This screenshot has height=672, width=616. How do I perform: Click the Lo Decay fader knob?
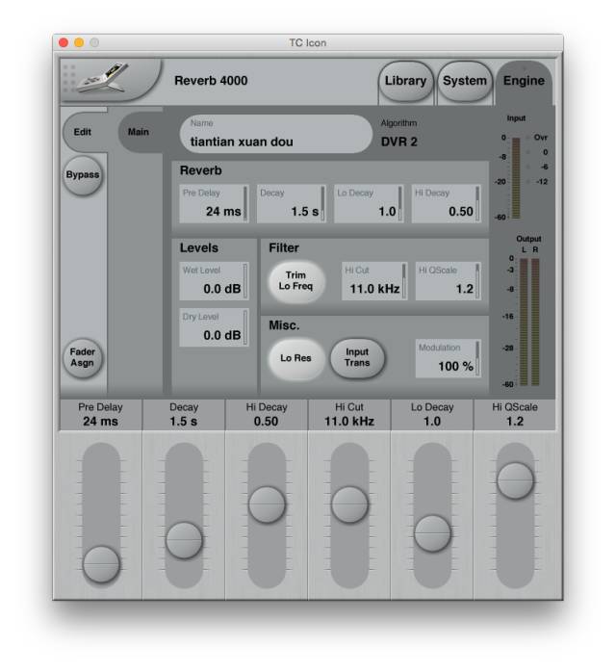(x=433, y=533)
